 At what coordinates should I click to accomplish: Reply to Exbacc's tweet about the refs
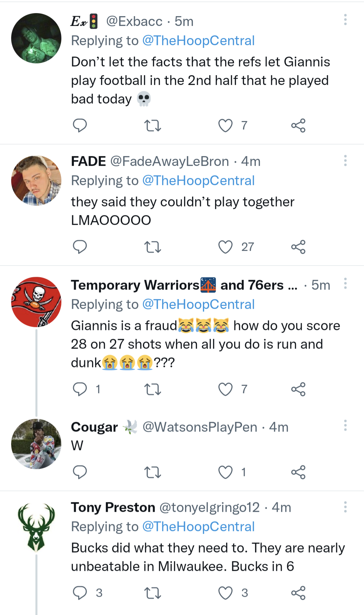point(80,125)
